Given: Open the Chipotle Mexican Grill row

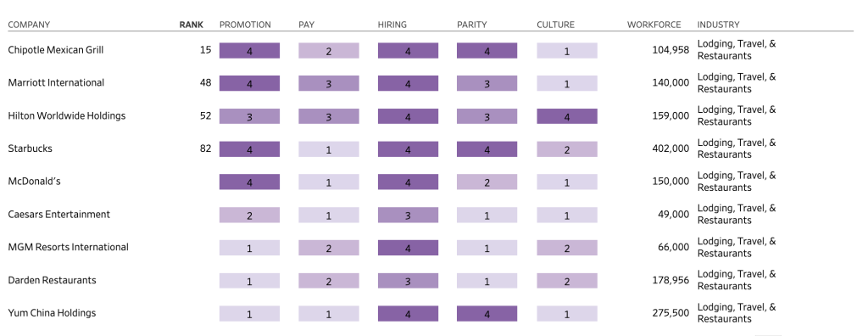Looking at the screenshot, I should [x=431, y=50].
